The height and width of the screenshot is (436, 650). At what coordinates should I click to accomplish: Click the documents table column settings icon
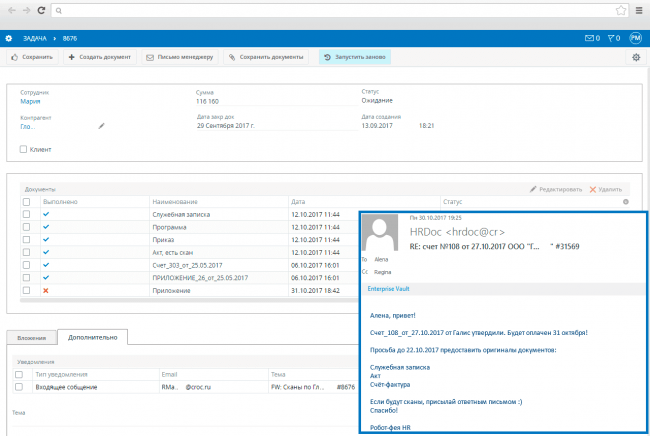(x=626, y=201)
